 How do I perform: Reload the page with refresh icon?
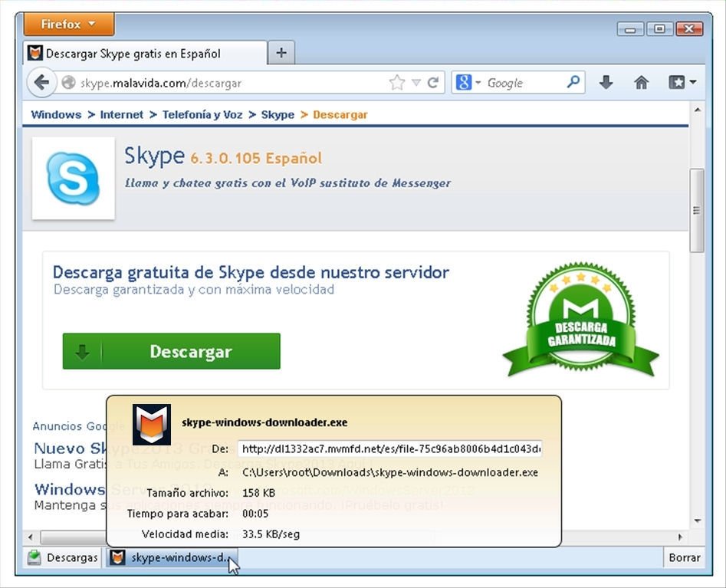[433, 83]
